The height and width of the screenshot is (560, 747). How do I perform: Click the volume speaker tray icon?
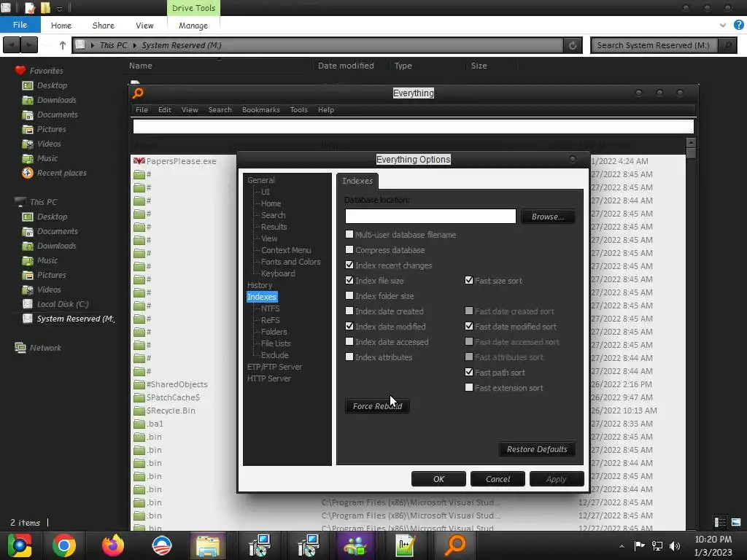(x=675, y=546)
